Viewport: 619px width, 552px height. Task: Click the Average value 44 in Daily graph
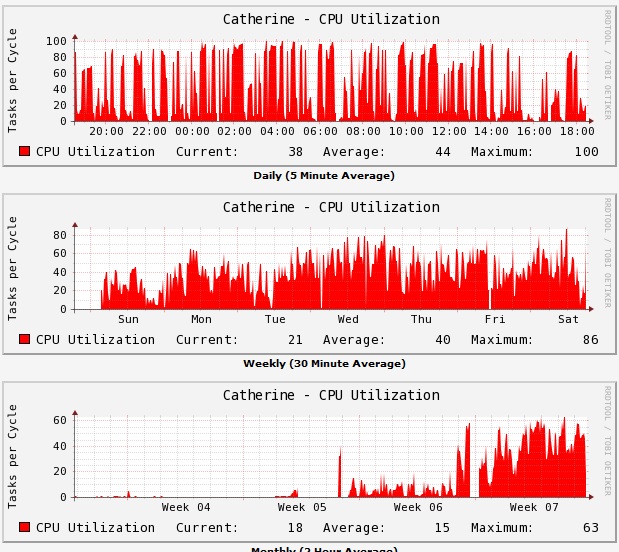coord(443,152)
